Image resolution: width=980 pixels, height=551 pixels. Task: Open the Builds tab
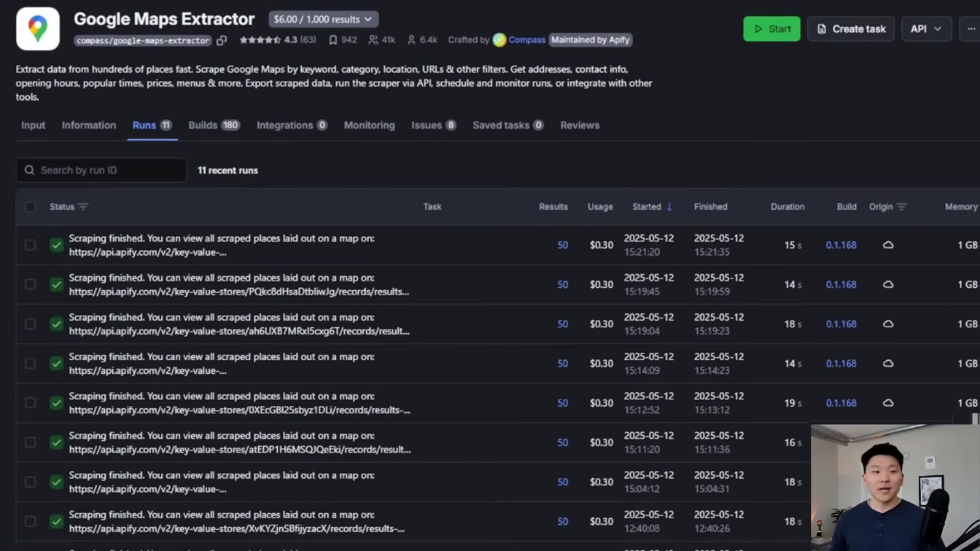(x=214, y=125)
